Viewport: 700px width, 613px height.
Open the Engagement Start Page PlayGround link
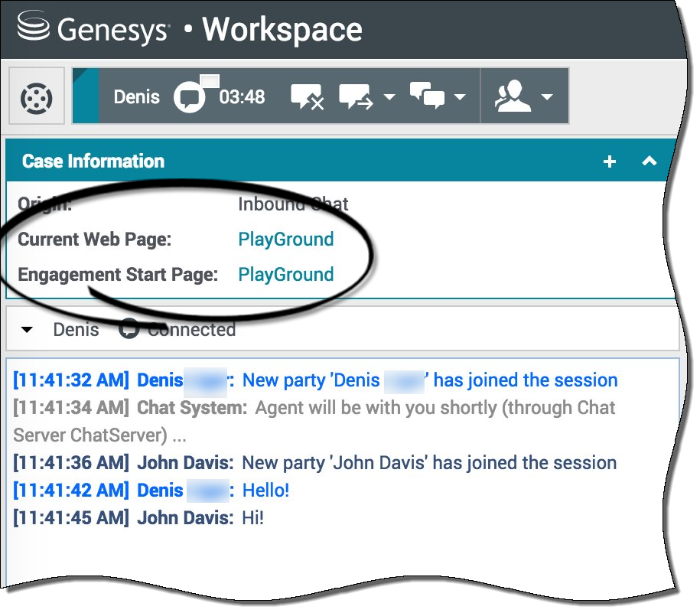click(x=285, y=275)
